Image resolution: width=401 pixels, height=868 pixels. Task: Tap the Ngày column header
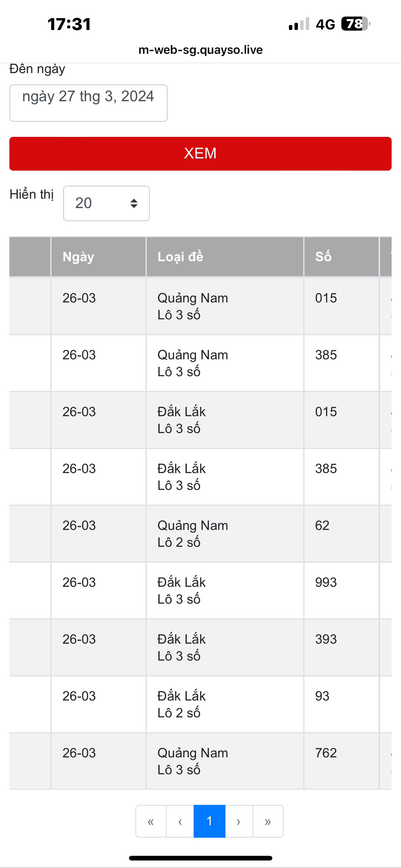point(98,257)
